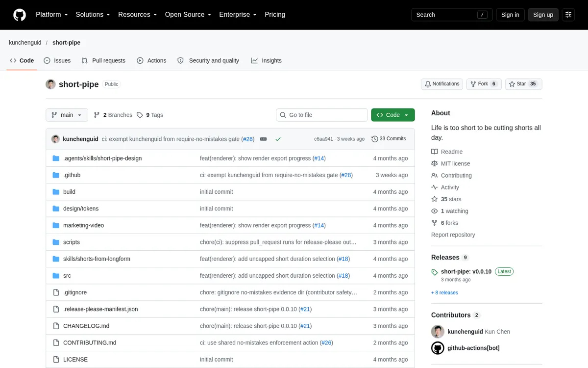Image resolution: width=588 pixels, height=368 pixels.
Task: Open commit details ellipsis button
Action: [x=263, y=139]
